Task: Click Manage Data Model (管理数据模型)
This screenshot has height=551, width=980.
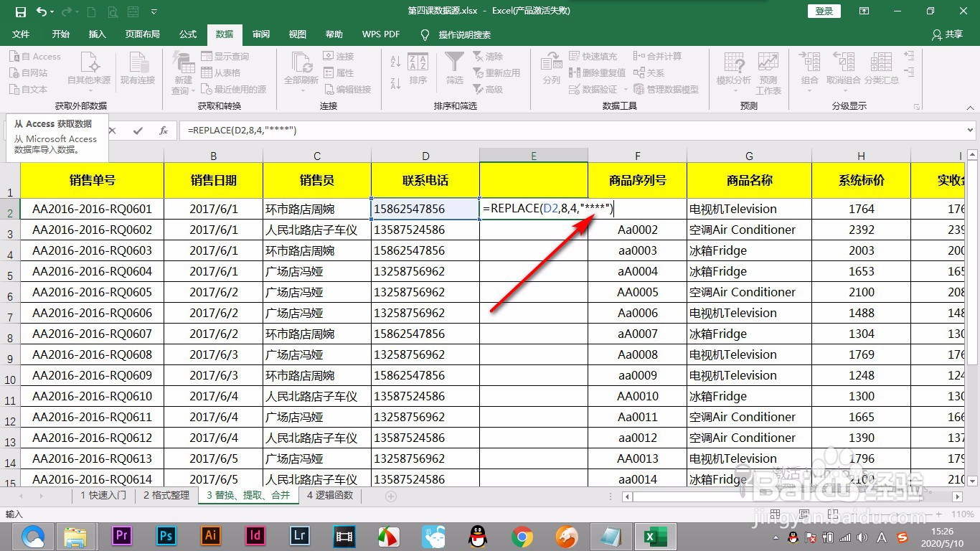Action: [x=666, y=90]
